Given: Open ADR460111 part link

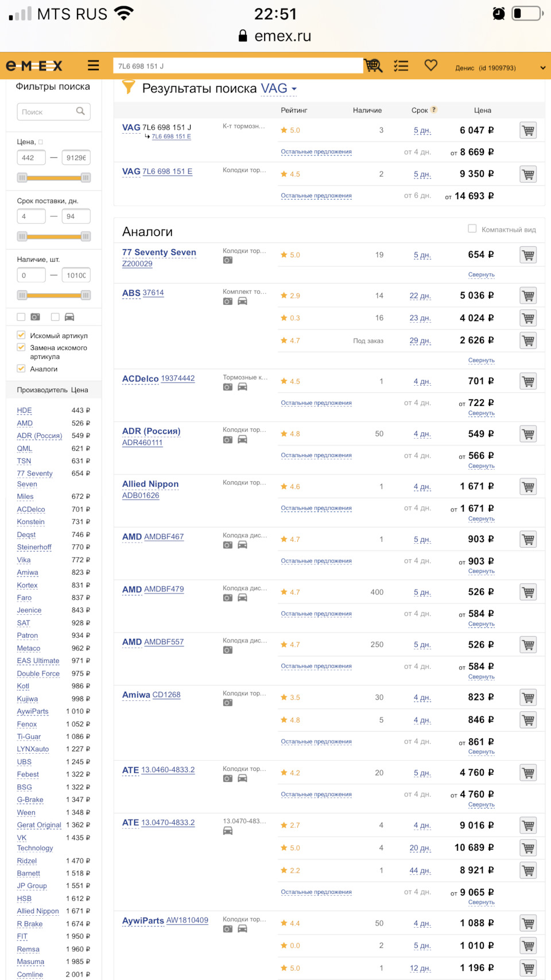Looking at the screenshot, I should pos(142,443).
